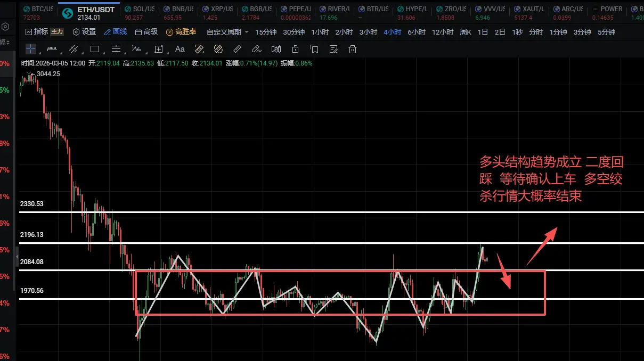Image resolution: width=644 pixels, height=361 pixels.
Task: Switch chart to 1分钟 timeframe
Action: pyautogui.click(x=558, y=32)
